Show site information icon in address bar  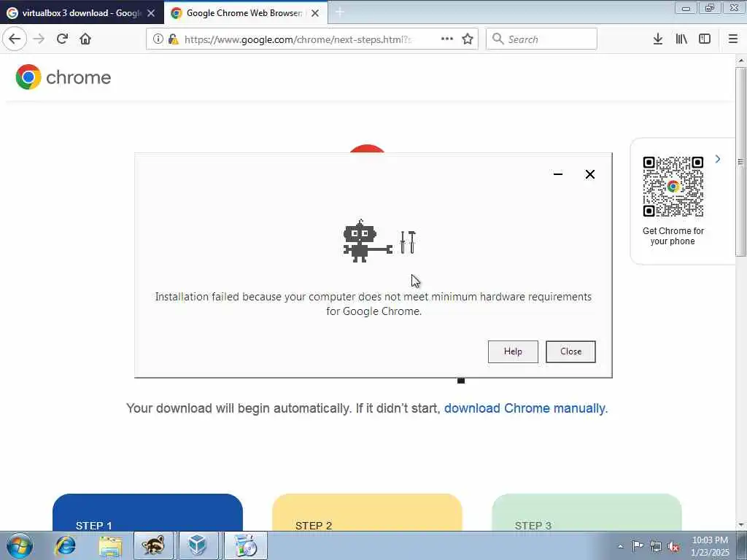158,39
